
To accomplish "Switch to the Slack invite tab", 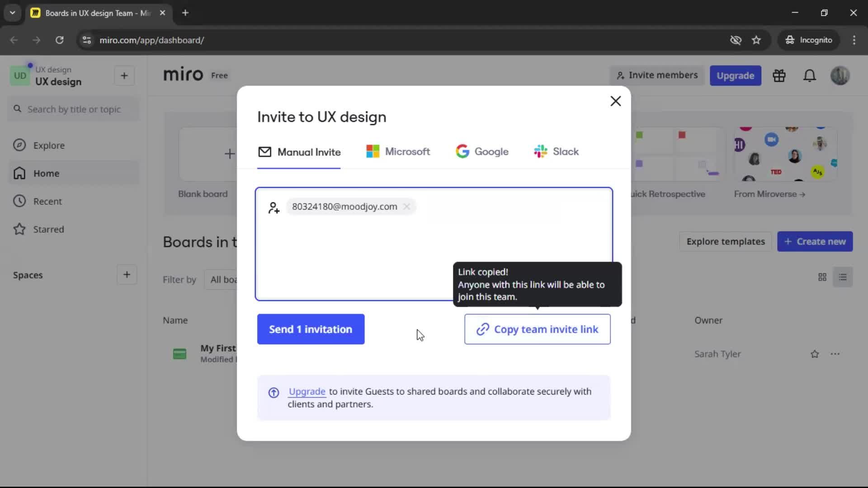I will (556, 152).
